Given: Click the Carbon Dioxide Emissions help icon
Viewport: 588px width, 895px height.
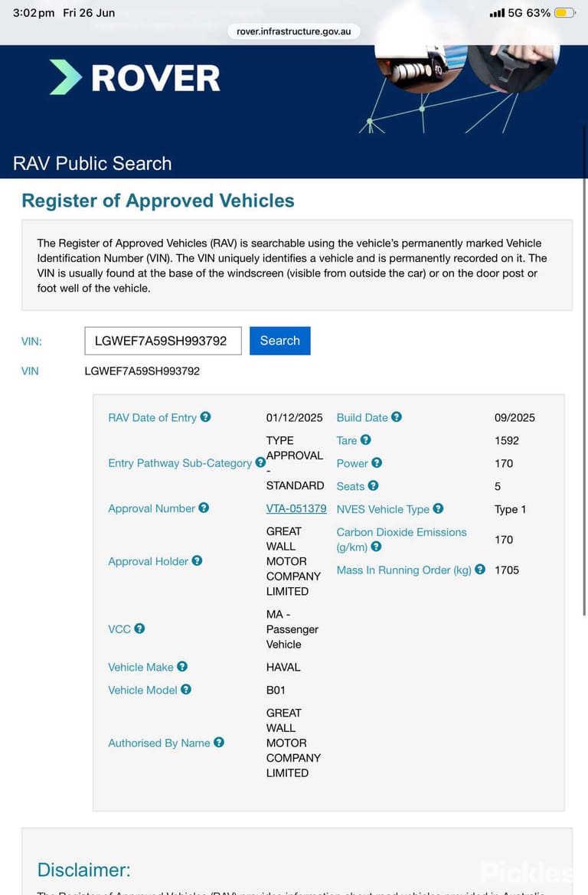Looking at the screenshot, I should [376, 547].
